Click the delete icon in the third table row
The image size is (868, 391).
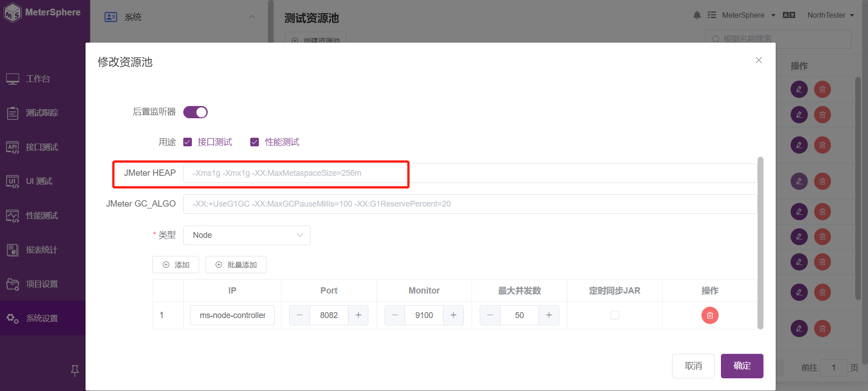pos(822,145)
